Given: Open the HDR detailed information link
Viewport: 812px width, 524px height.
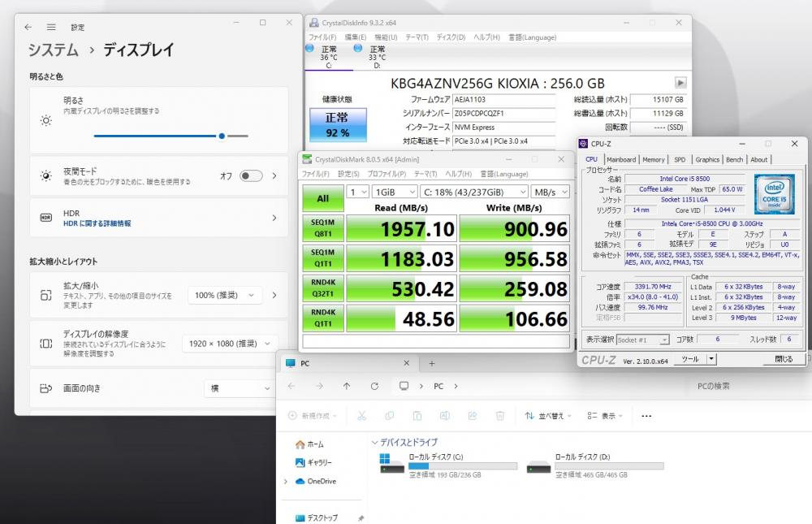Looking at the screenshot, I should [x=97, y=223].
